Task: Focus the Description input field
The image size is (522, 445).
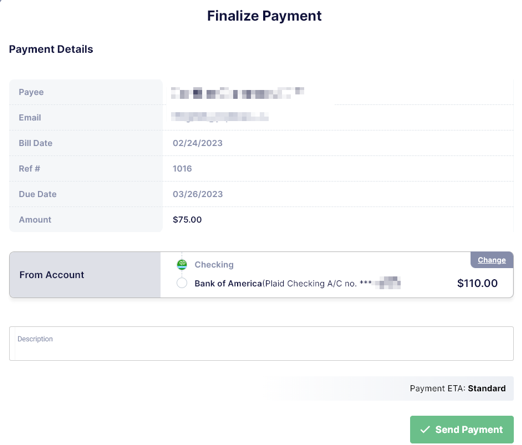Action: [x=261, y=343]
